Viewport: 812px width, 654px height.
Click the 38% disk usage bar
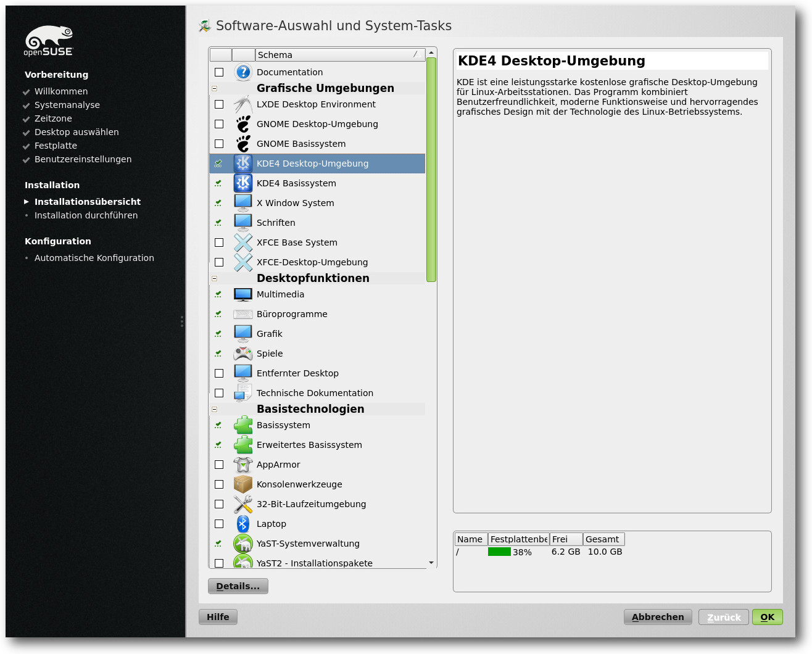pyautogui.click(x=499, y=552)
